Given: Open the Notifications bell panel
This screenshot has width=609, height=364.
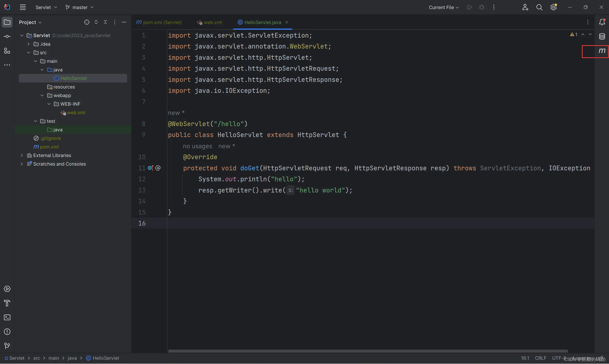Looking at the screenshot, I should coord(602,22).
